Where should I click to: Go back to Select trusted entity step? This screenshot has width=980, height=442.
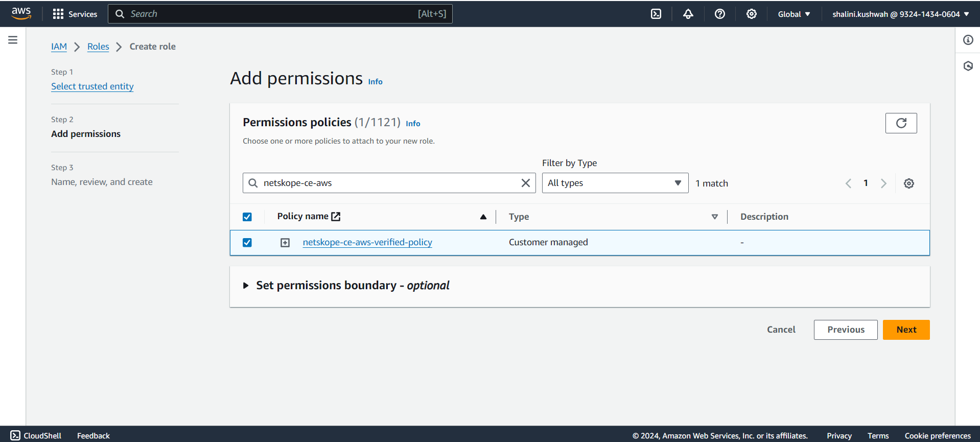tap(92, 86)
